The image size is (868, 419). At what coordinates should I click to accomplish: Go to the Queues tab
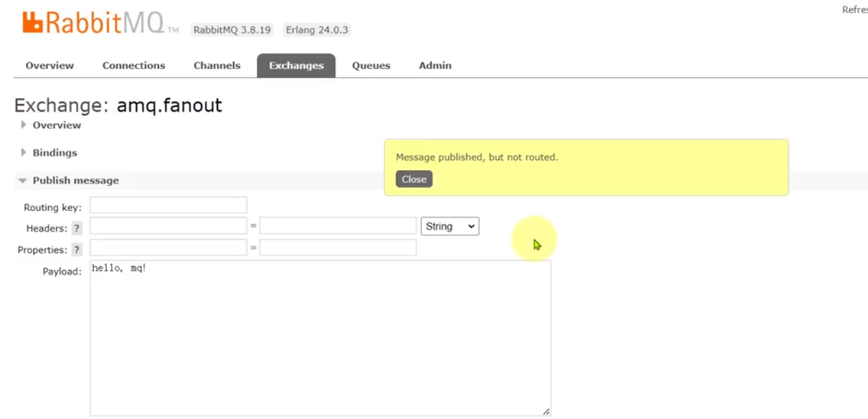coord(371,65)
